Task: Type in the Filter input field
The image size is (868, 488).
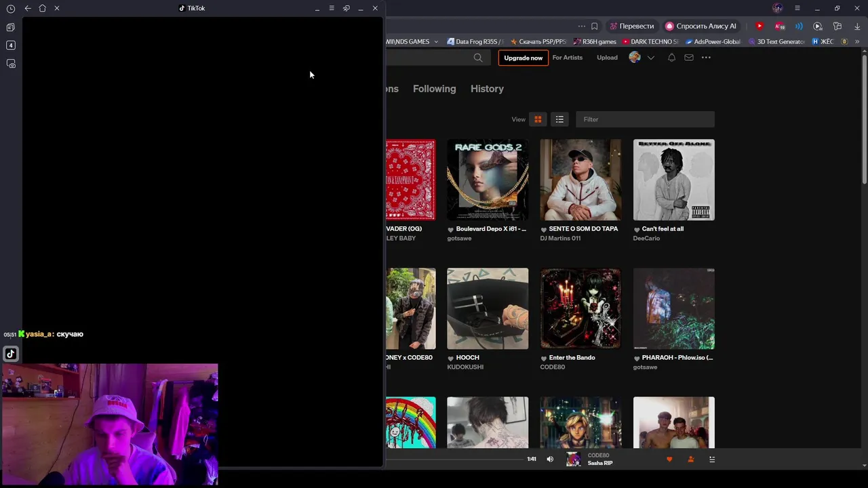Action: [x=645, y=119]
